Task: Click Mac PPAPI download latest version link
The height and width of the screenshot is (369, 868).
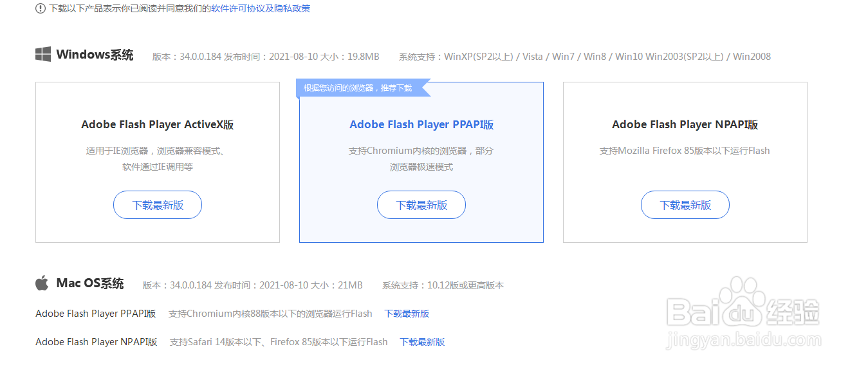Action: [407, 314]
